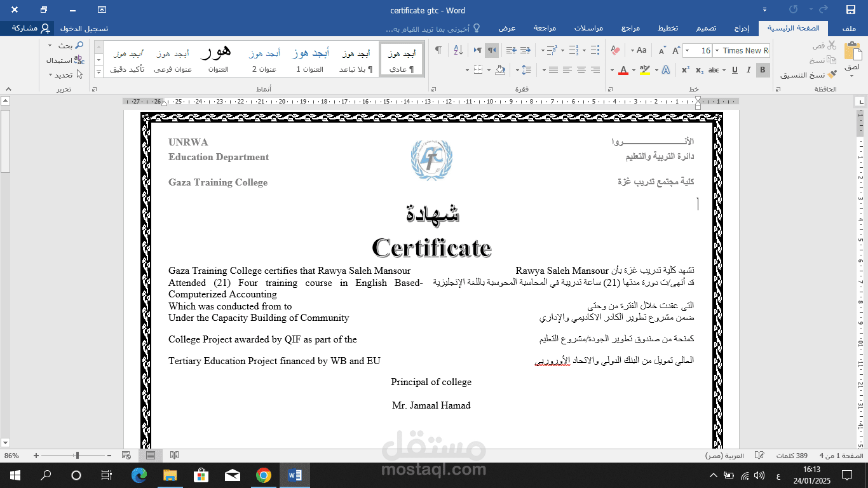Open font name dropdown Times New Roman
Viewport: 868px width, 488px height.
tap(717, 50)
